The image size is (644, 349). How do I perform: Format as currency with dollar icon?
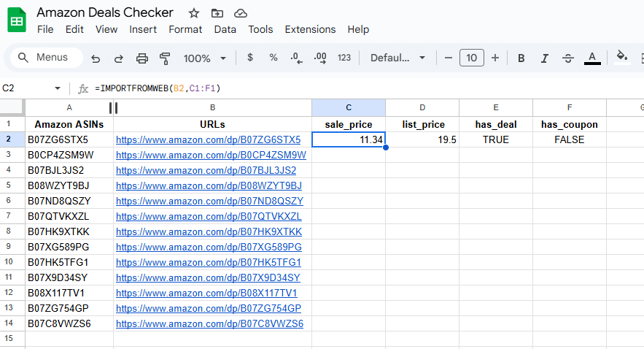click(250, 58)
